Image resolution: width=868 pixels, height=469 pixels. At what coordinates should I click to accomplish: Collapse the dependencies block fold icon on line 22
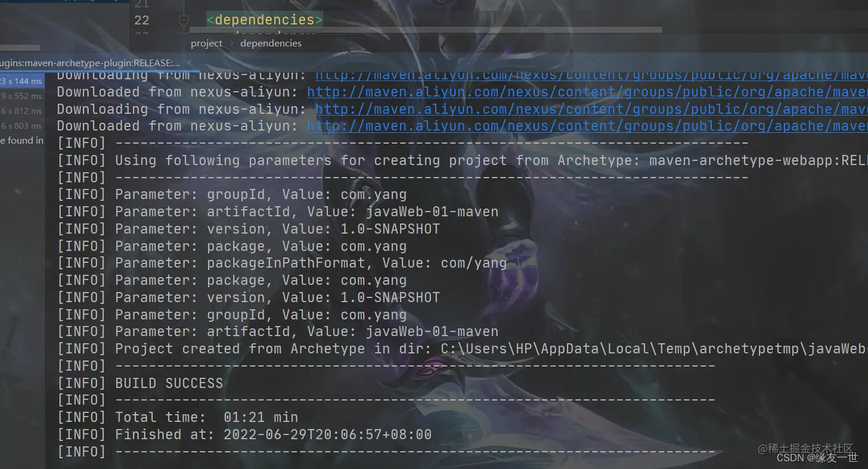point(184,21)
